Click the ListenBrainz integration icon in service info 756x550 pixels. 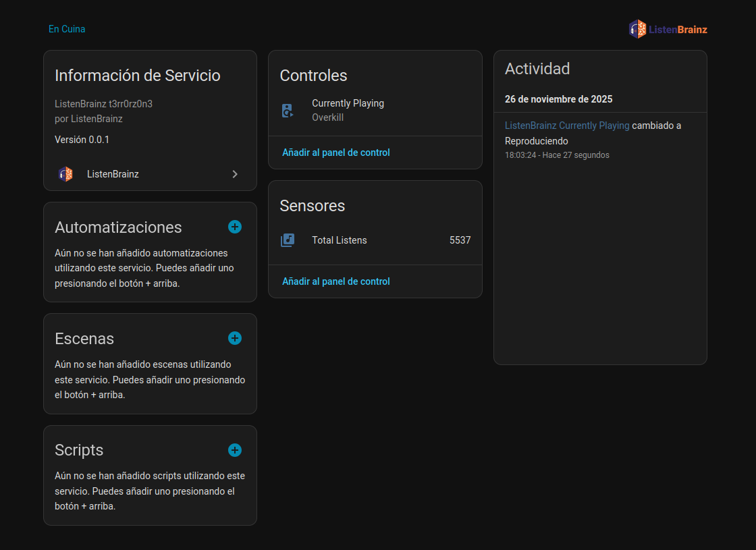(65, 174)
